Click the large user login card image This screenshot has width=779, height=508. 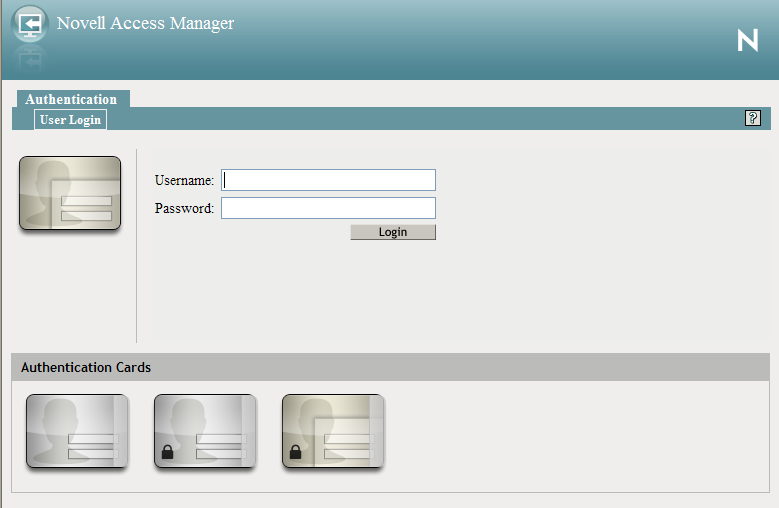click(70, 193)
